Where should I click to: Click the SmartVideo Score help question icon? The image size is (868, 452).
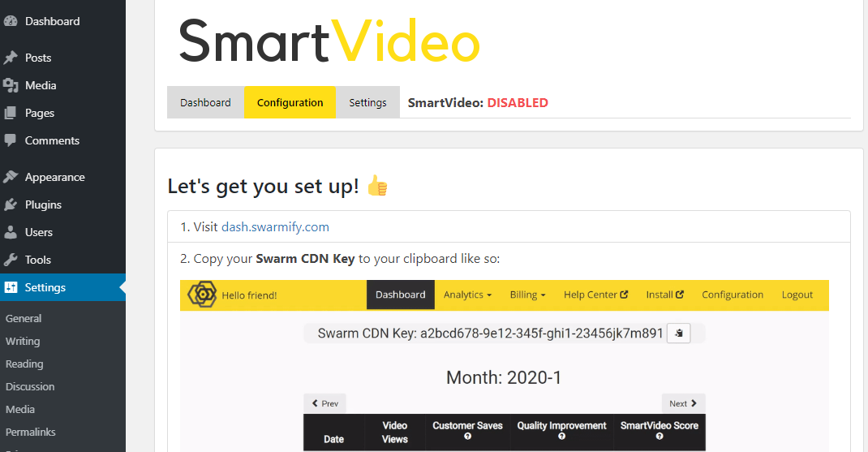[x=660, y=437]
